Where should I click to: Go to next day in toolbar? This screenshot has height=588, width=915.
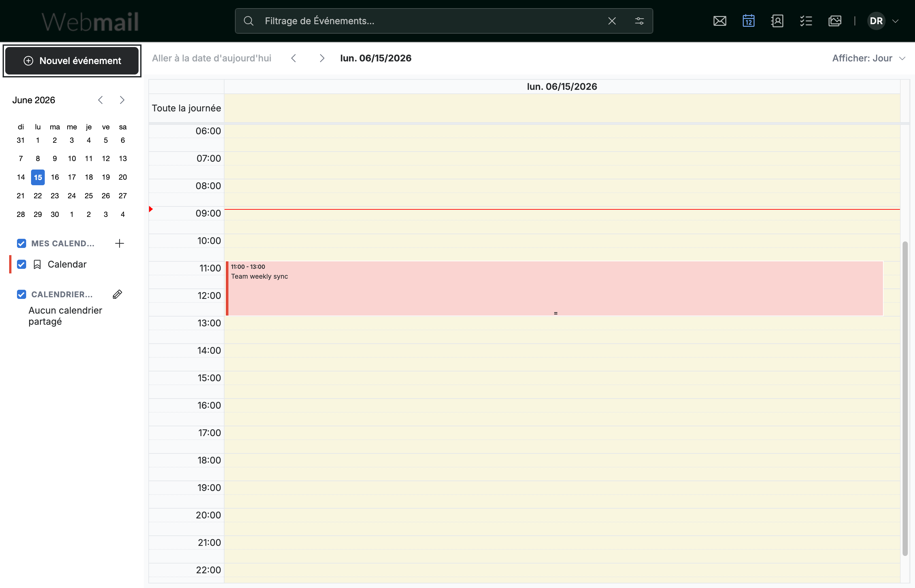(x=322, y=58)
